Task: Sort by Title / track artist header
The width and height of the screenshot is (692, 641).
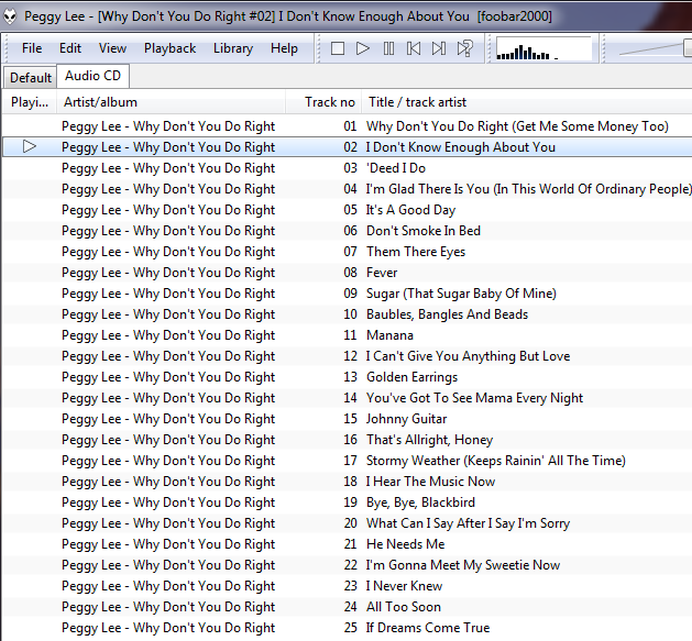Action: (527, 102)
